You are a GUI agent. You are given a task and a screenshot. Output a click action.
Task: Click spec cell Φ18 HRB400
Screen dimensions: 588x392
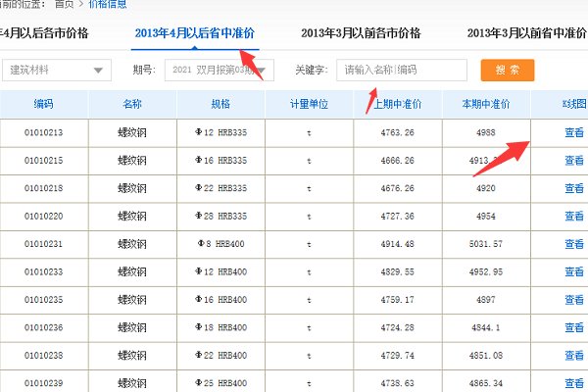tap(220, 327)
